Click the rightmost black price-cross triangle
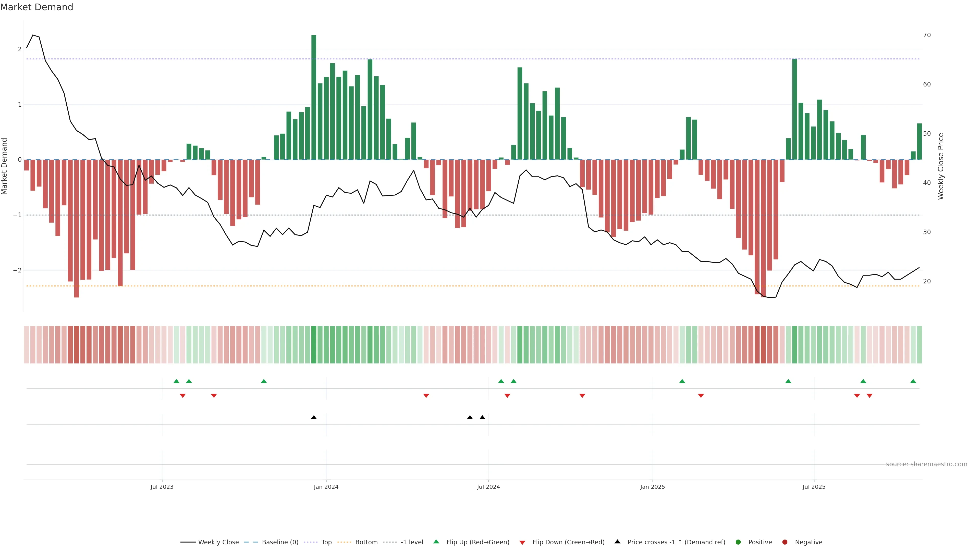 pyautogui.click(x=482, y=418)
